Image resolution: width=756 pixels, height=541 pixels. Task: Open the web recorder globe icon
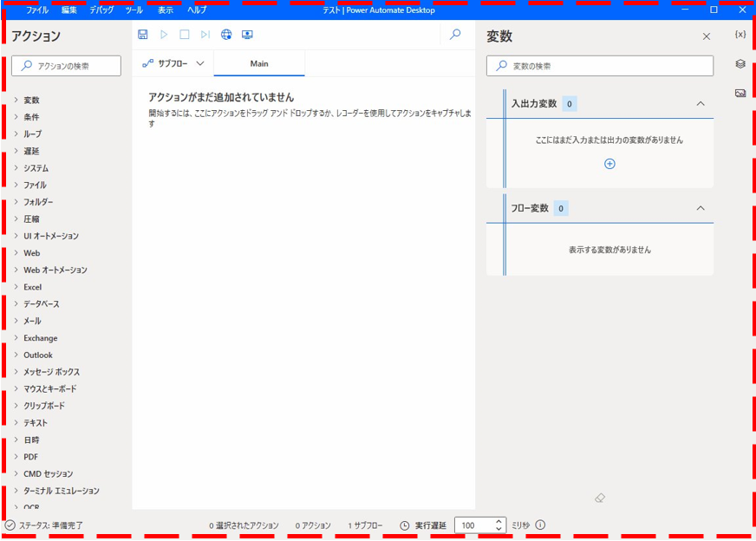(226, 34)
